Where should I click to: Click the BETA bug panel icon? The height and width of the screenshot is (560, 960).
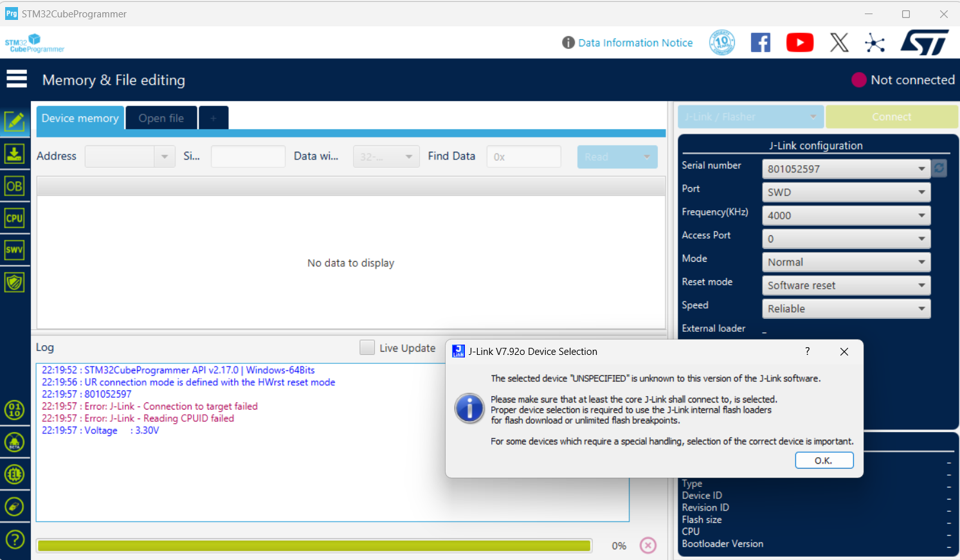15,442
